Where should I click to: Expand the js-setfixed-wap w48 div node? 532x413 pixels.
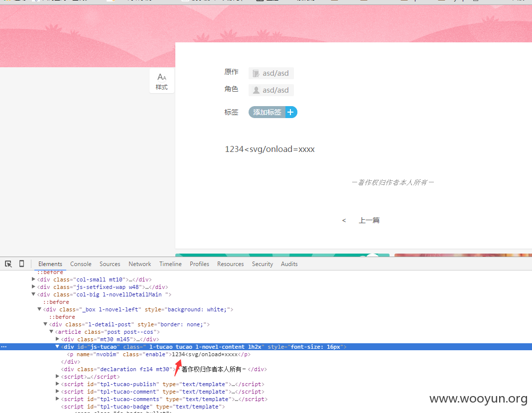tap(33, 287)
